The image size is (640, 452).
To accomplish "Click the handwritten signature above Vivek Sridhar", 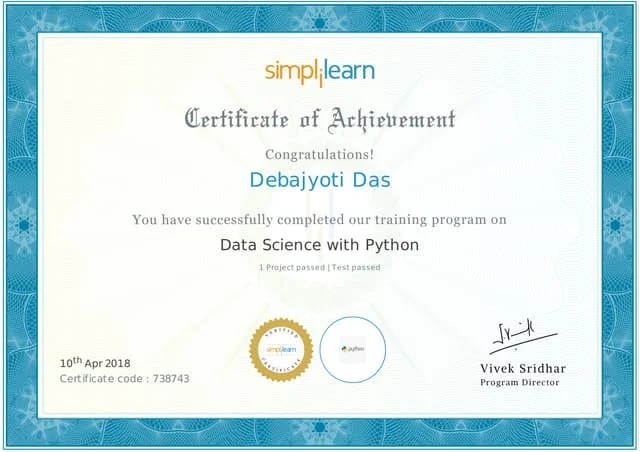I will tap(523, 337).
